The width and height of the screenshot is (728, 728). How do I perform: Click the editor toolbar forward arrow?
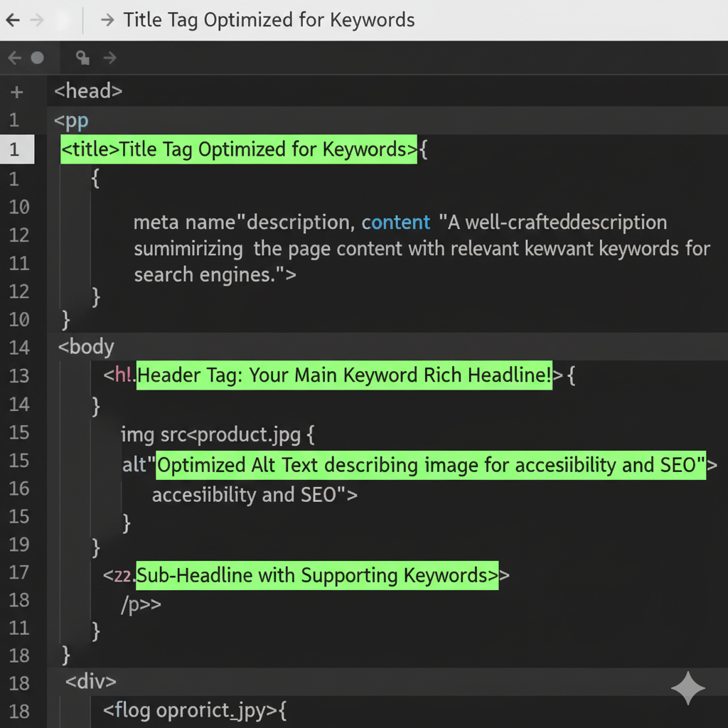coord(109,58)
